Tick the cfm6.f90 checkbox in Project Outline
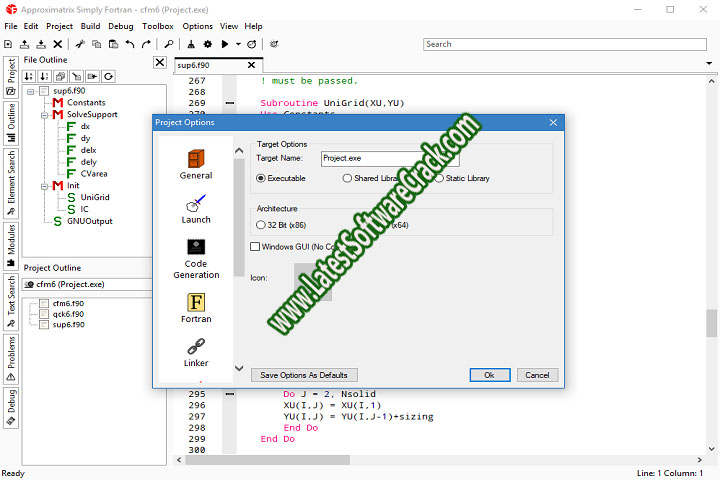 tap(43, 303)
